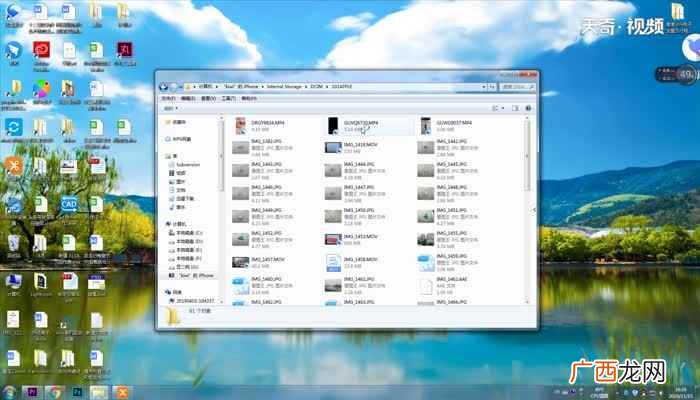Viewport: 700px width, 400px height.
Task: Select WPS网盘 in the navigation pane
Action: click(x=178, y=139)
